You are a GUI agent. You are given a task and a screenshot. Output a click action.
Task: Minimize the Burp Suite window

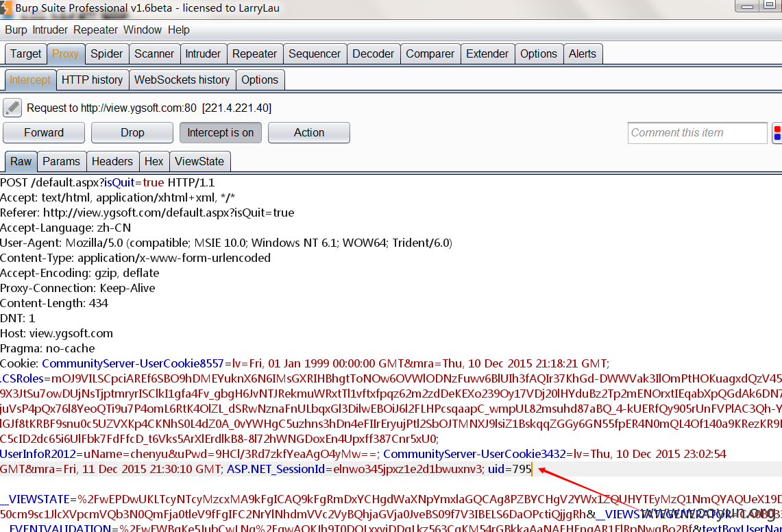coord(746,6)
